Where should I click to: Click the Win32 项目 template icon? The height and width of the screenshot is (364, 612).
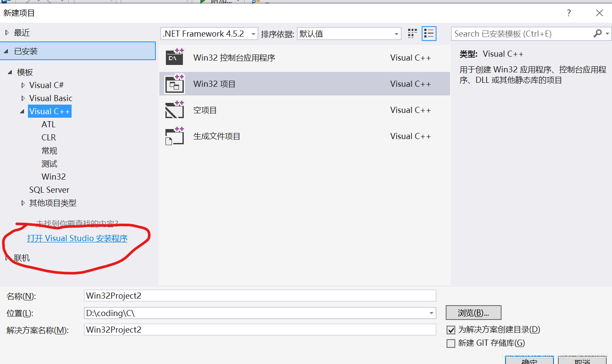tap(175, 84)
